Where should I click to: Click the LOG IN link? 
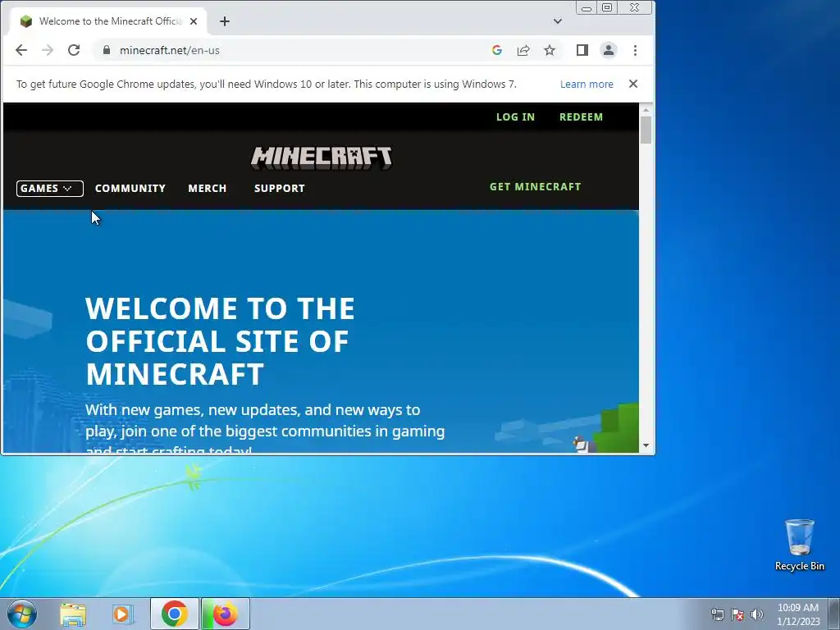[515, 116]
